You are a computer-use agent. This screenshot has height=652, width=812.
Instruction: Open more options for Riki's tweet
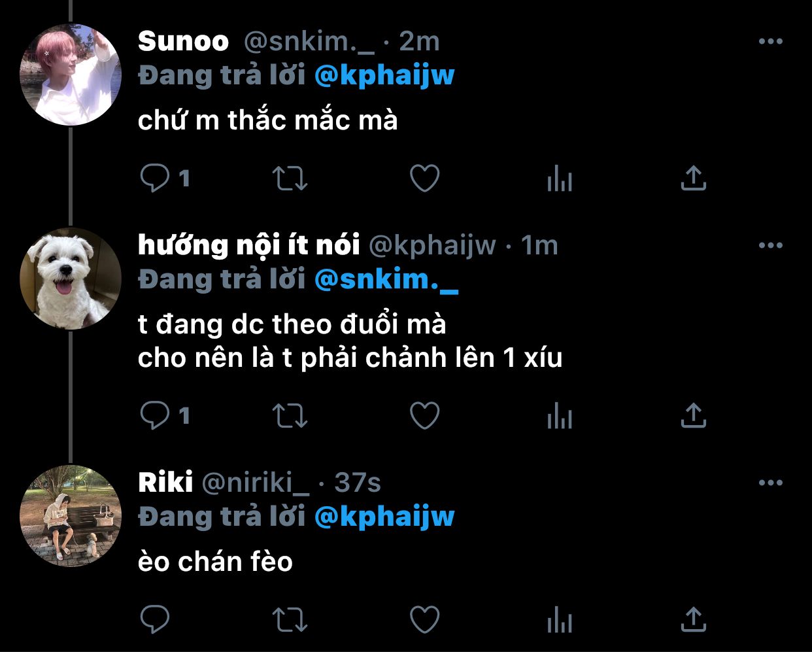[771, 483]
